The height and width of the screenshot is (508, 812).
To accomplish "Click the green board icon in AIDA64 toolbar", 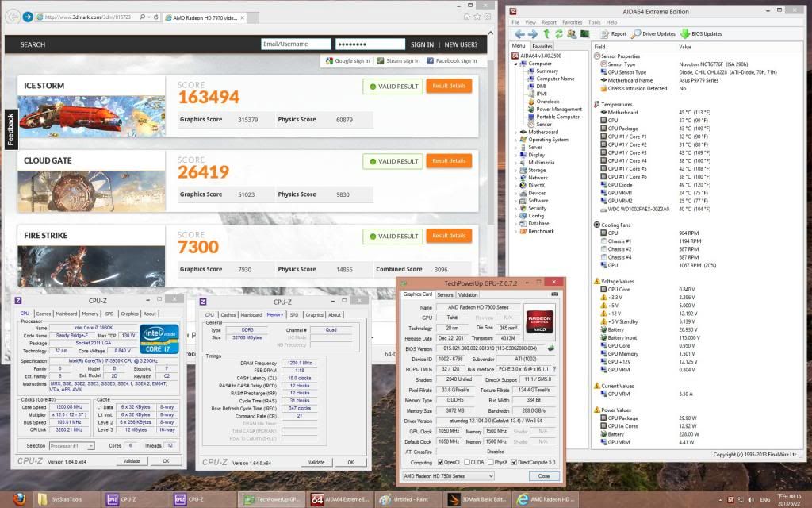I will click(584, 34).
